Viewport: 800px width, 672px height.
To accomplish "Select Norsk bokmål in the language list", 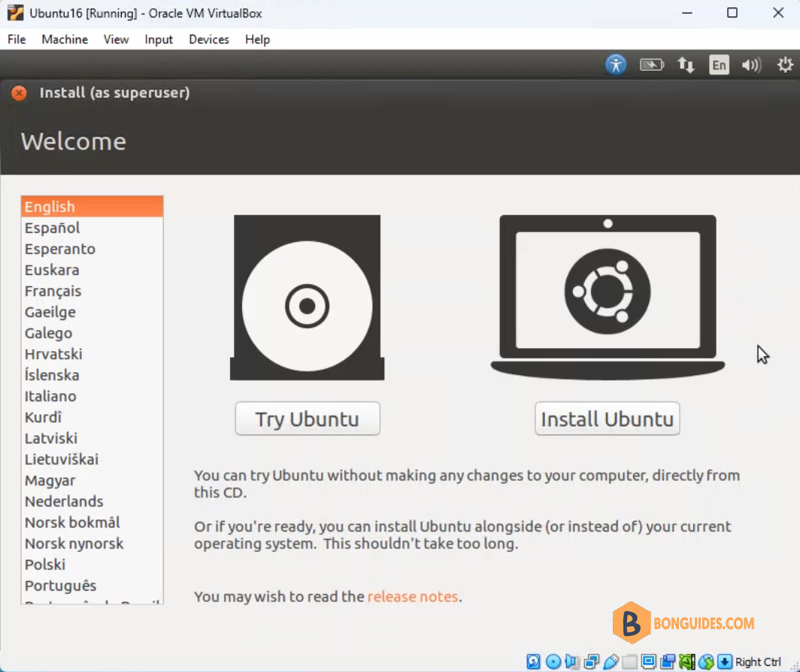I will point(92,522).
